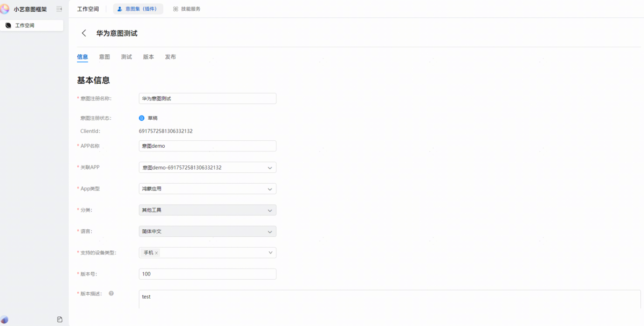The width and height of the screenshot is (644, 326).
Task: Open the 技能服务 top navigation item
Action: 187,9
